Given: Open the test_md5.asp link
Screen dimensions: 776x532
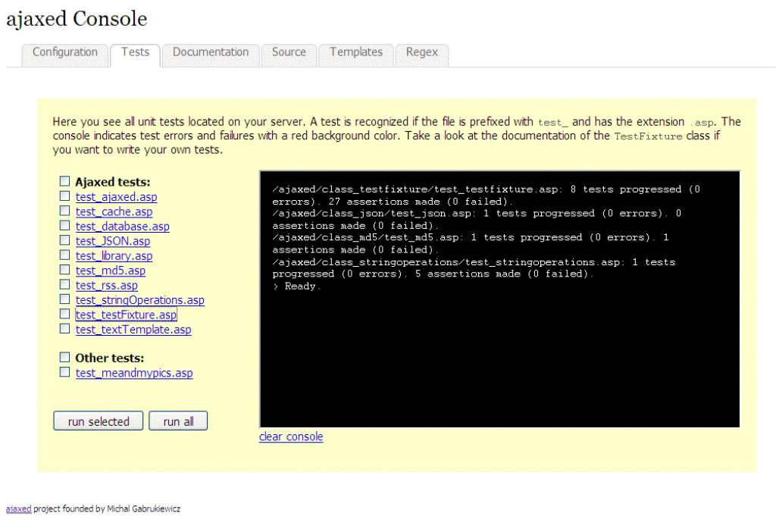Looking at the screenshot, I should (111, 271).
